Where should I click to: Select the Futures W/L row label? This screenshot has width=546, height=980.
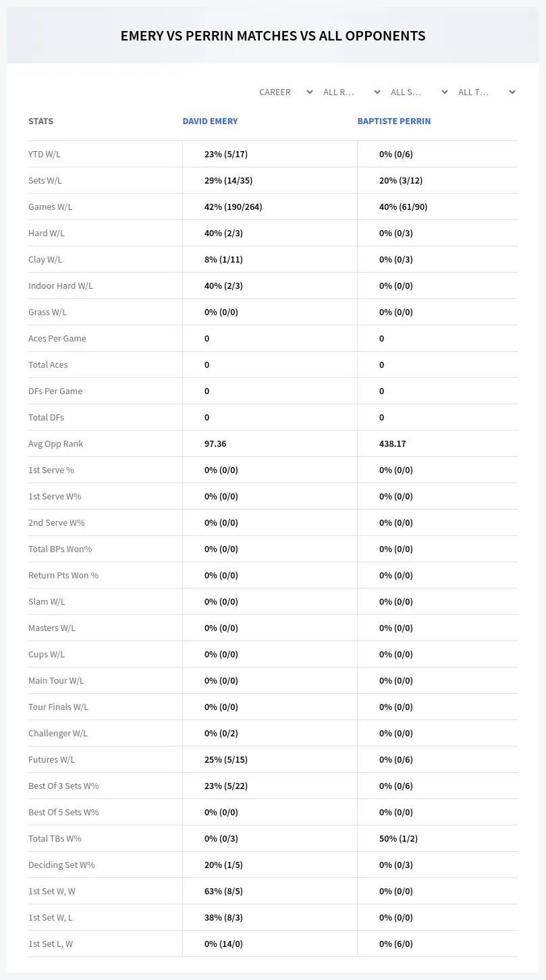click(52, 759)
